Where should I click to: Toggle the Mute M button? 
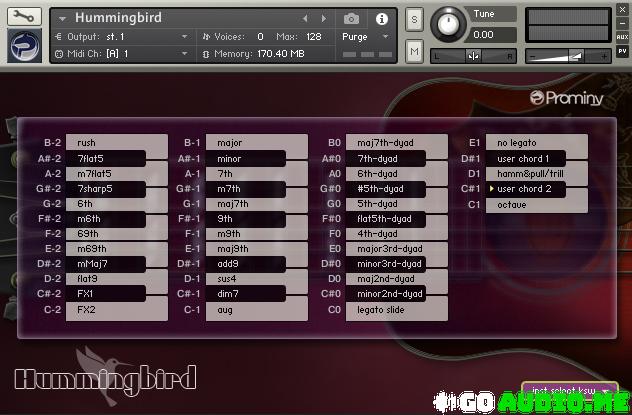pos(414,51)
